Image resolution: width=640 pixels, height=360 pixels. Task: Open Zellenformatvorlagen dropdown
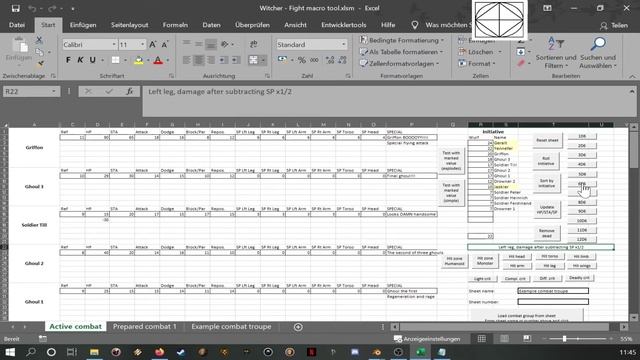[399, 64]
